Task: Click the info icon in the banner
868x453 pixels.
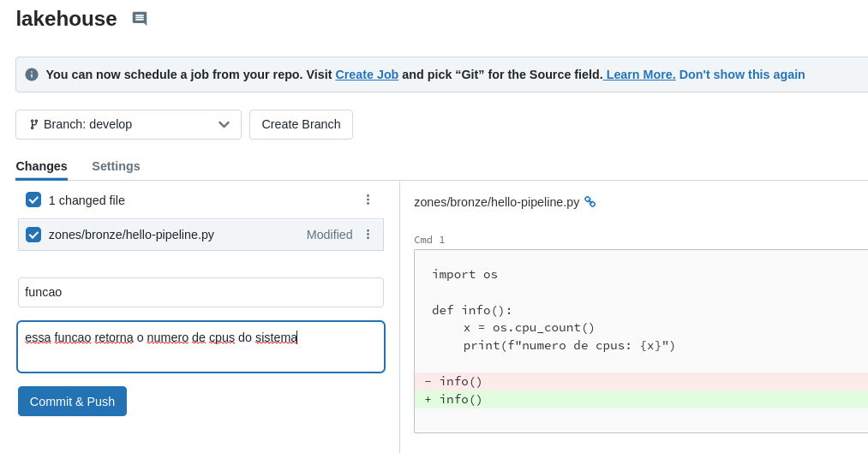Action: 32,75
